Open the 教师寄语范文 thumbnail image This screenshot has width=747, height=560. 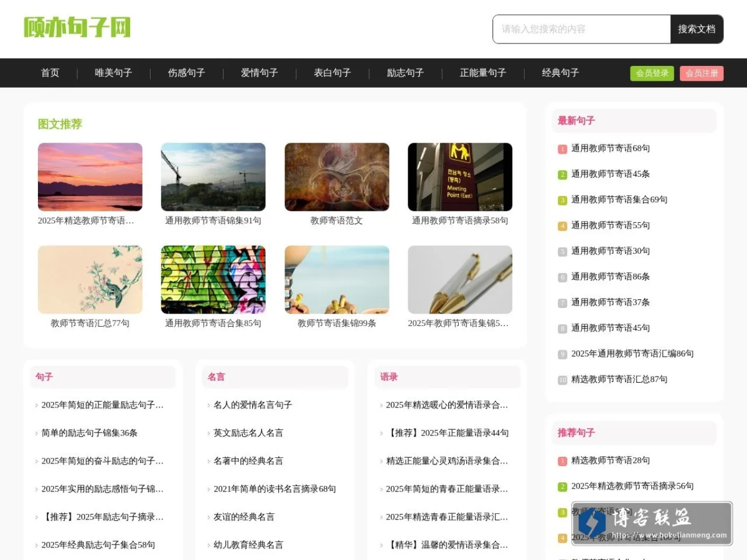[337, 177]
